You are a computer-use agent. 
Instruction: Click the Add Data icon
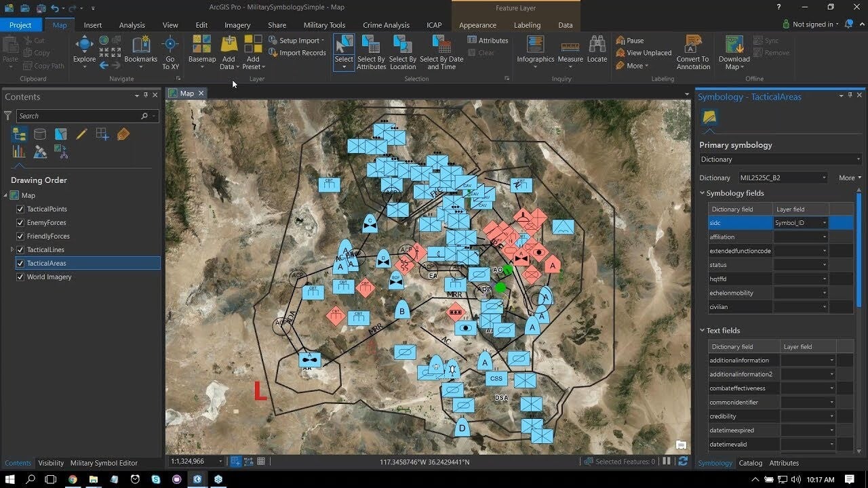click(x=229, y=45)
